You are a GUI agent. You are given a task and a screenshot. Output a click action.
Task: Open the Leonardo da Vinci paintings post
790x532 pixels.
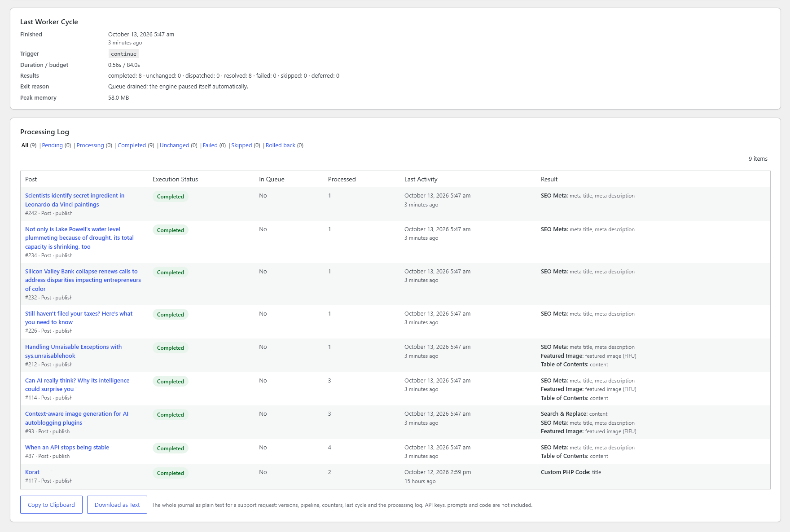point(75,200)
